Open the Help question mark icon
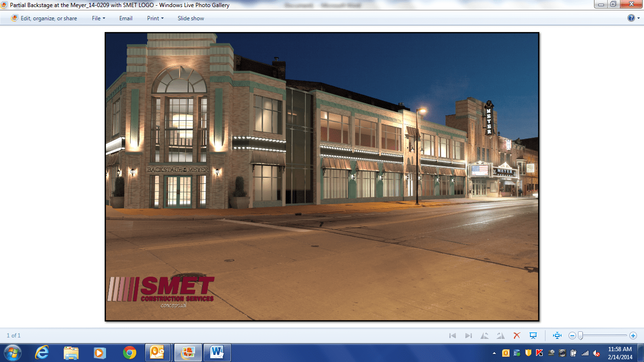This screenshot has width=644, height=362. click(631, 18)
